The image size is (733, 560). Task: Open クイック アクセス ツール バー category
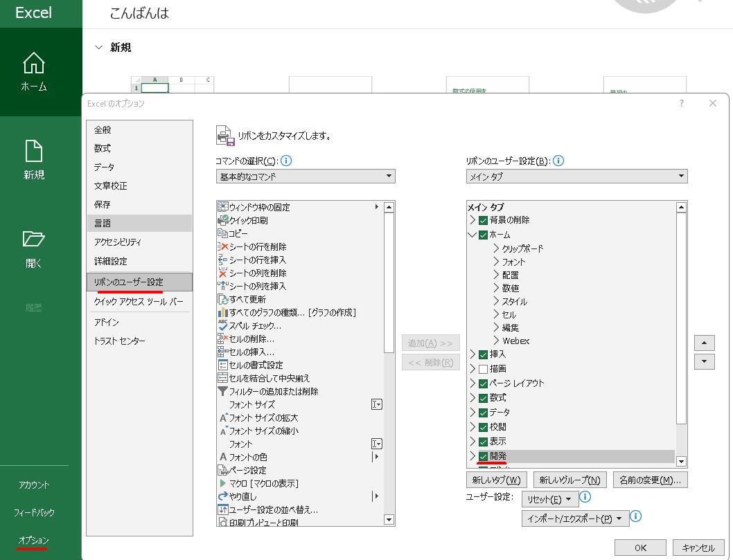[x=139, y=302]
